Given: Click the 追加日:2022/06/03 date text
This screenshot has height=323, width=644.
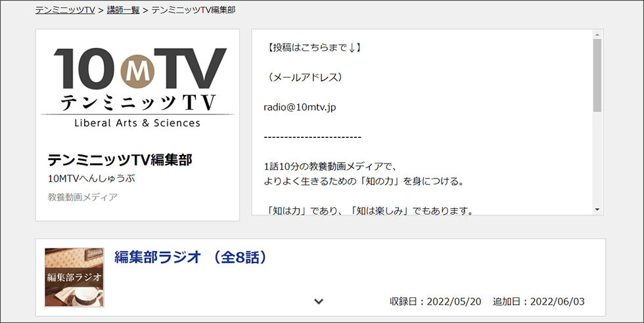Looking at the screenshot, I should click(538, 301).
